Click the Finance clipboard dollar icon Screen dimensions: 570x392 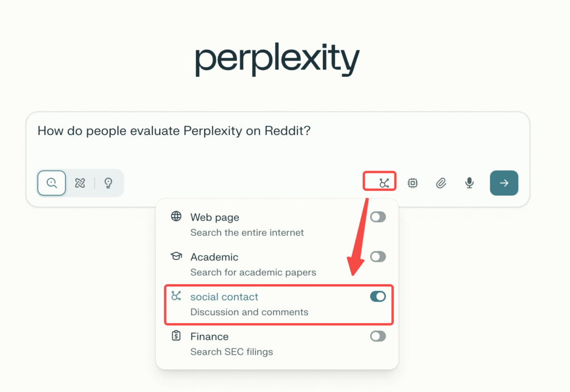click(x=176, y=336)
